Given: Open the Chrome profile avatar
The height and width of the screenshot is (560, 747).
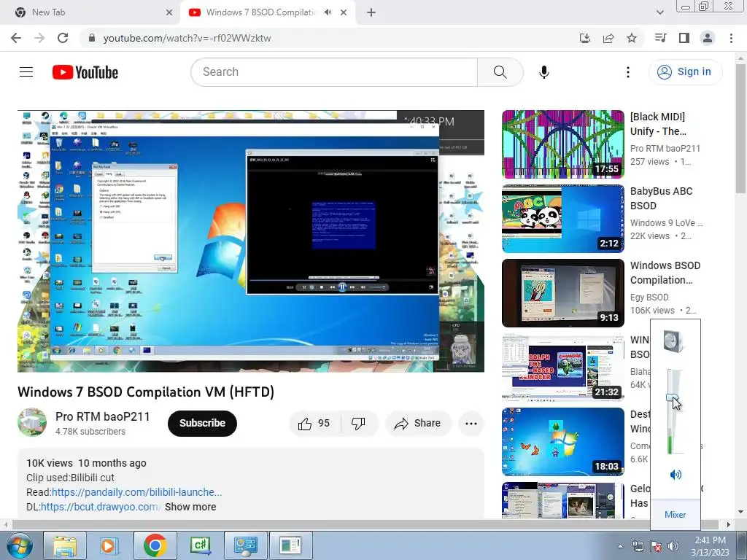Looking at the screenshot, I should tap(708, 38).
